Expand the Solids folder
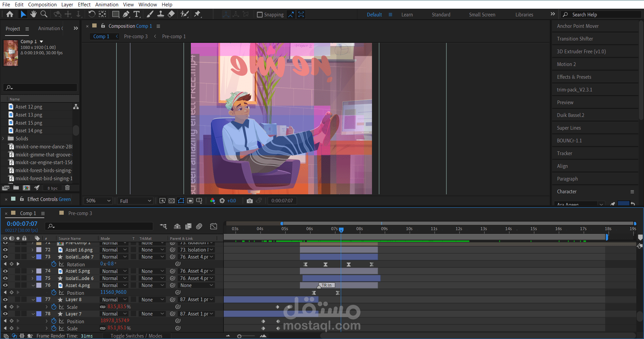The width and height of the screenshot is (644, 339). [x=3, y=138]
